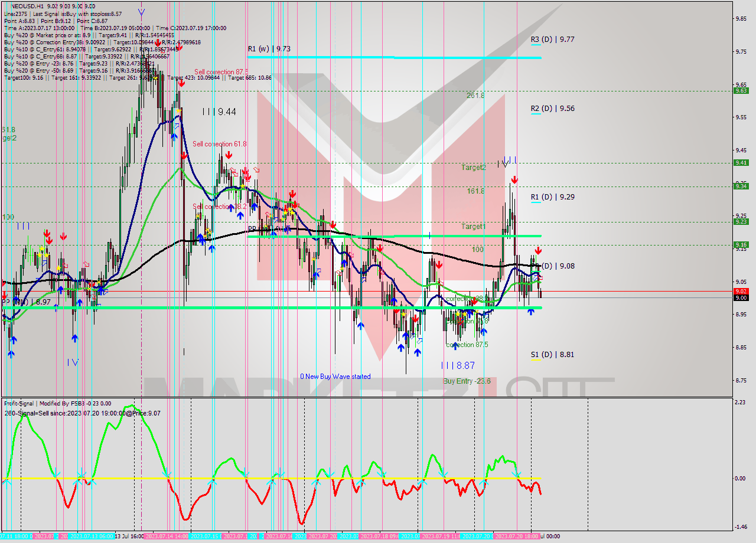Select the green 'correction 87.5' label
756x543 pixels.
point(467,345)
